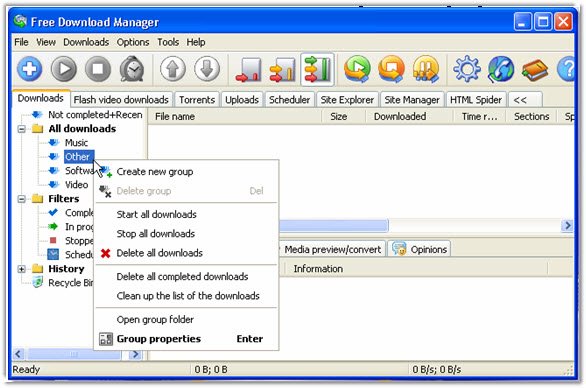Choose Open group folder
The width and height of the screenshot is (586, 388).
pyautogui.click(x=186, y=320)
